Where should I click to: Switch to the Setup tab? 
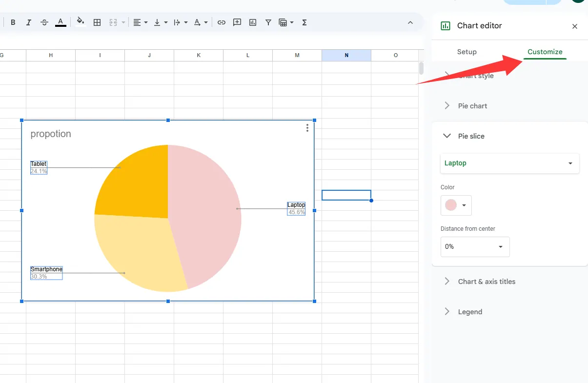(466, 52)
